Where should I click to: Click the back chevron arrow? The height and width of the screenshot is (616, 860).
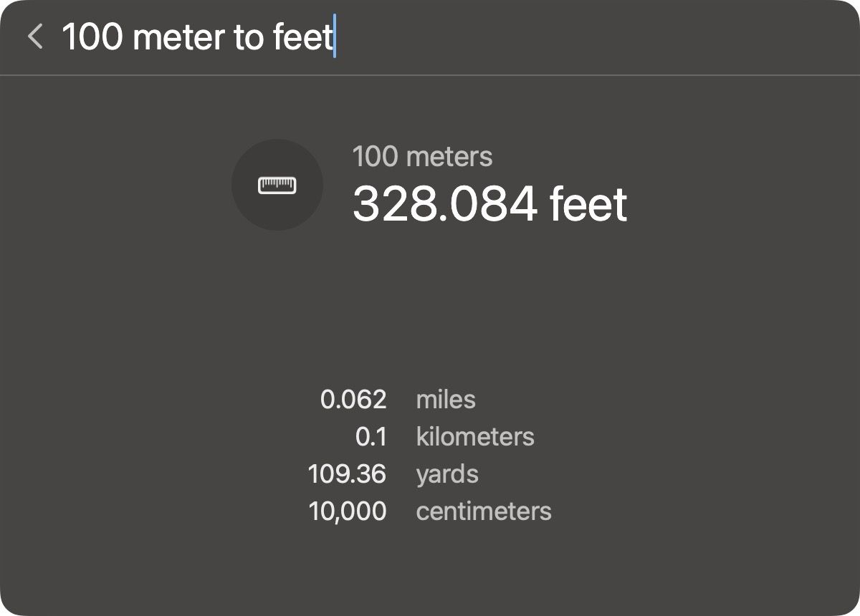click(x=34, y=37)
